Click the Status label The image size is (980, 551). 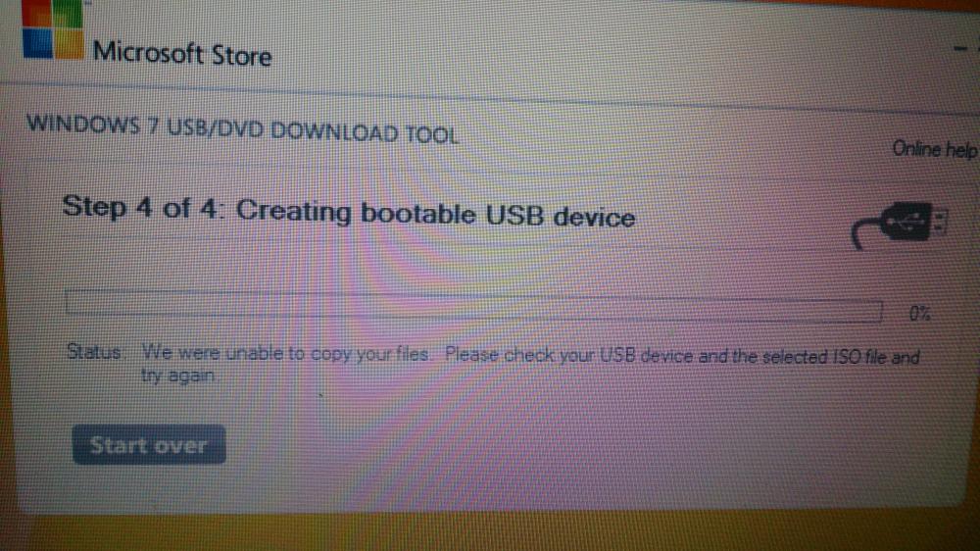[x=94, y=352]
